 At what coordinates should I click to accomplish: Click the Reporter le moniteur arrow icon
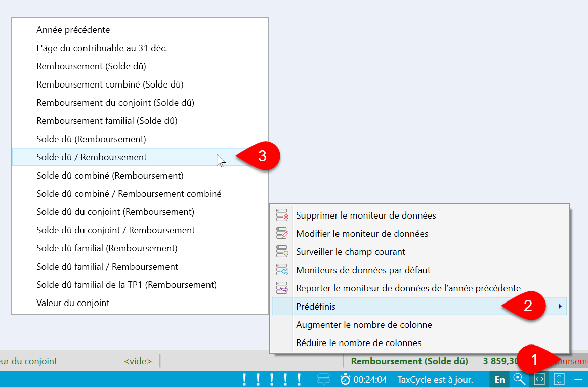282,288
